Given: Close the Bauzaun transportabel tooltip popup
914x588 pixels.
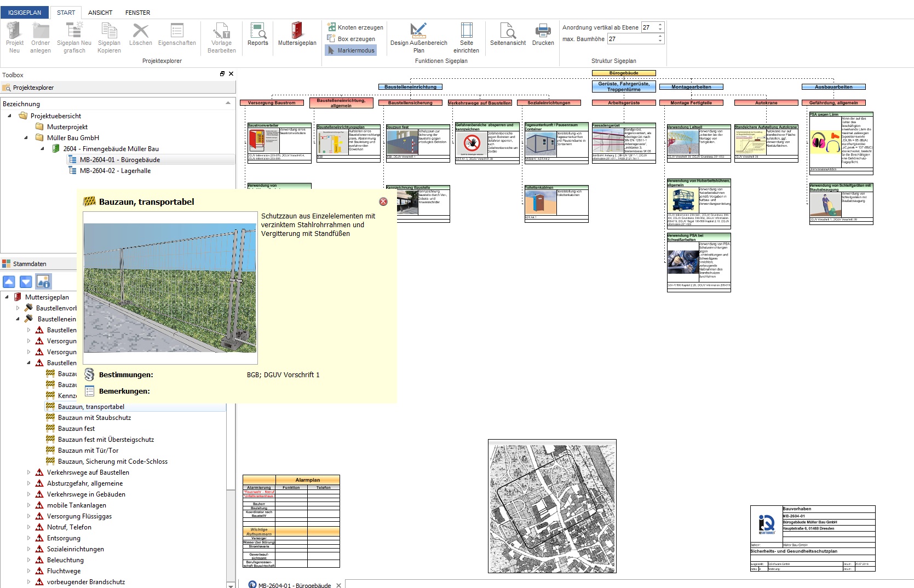Looking at the screenshot, I should [383, 201].
